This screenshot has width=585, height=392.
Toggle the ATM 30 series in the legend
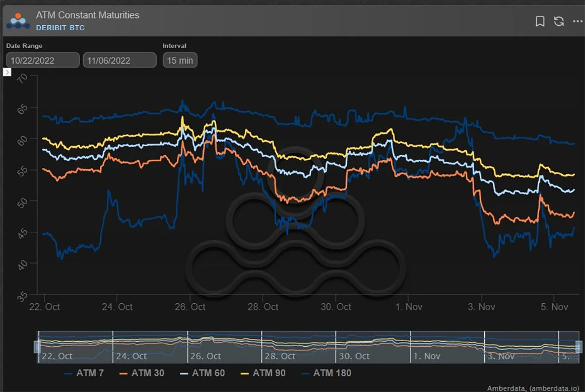[142, 373]
